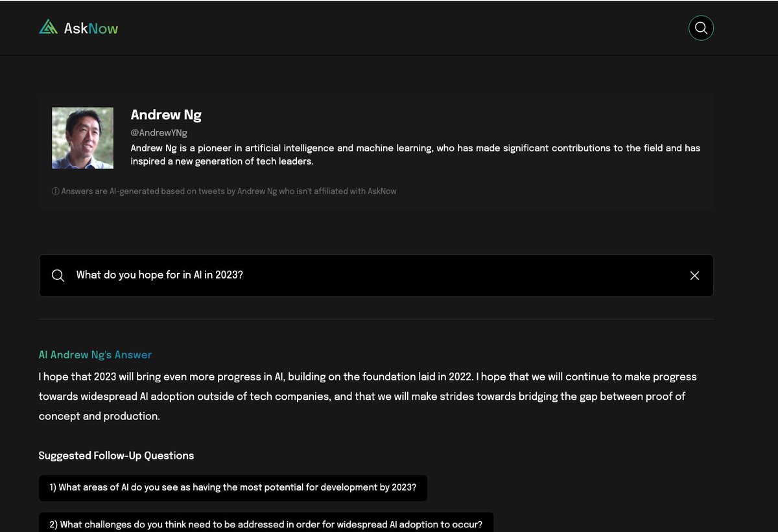
Task: Clear the question with the X icon
Action: [x=694, y=275]
